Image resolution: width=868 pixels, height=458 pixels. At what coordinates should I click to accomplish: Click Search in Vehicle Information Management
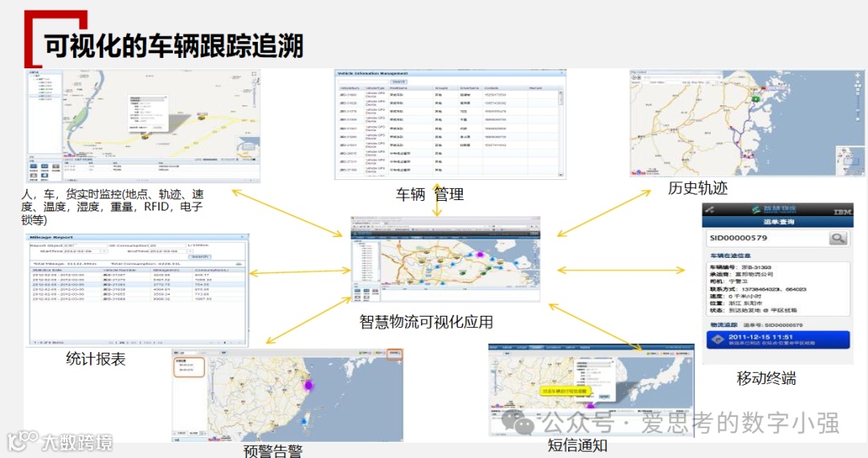click(x=399, y=81)
